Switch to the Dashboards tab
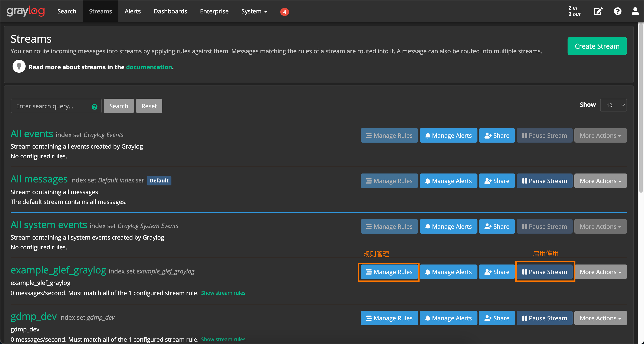This screenshot has height=344, width=644. click(170, 11)
